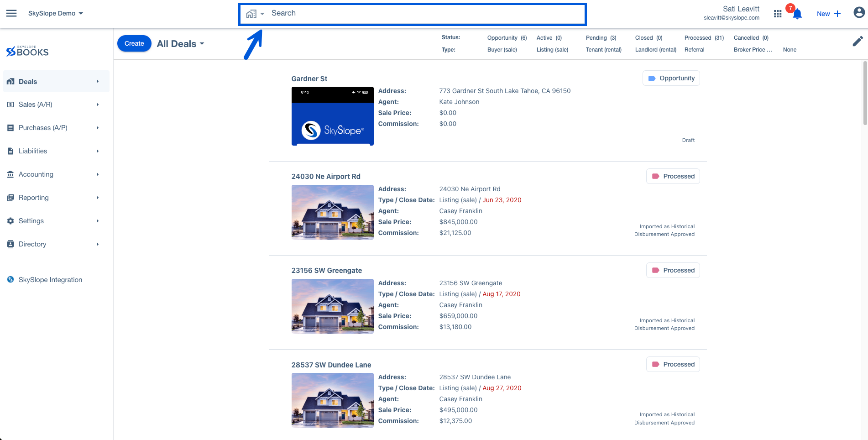Viewport: 868px width, 440px height.
Task: Click the Liabilities document icon
Action: (10, 151)
